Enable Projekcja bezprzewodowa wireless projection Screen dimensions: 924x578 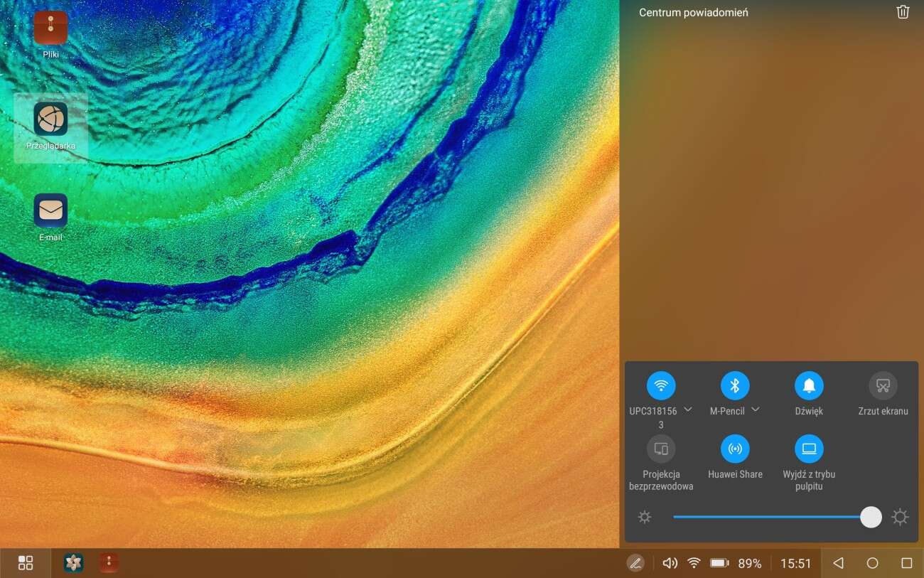pyautogui.click(x=661, y=449)
